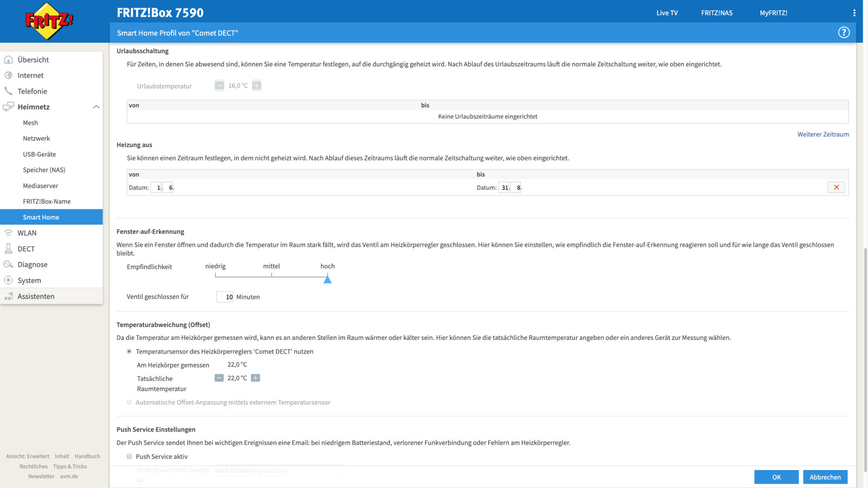The height and width of the screenshot is (488, 868).
Task: Open the Mesh submenu item
Action: [x=30, y=123]
